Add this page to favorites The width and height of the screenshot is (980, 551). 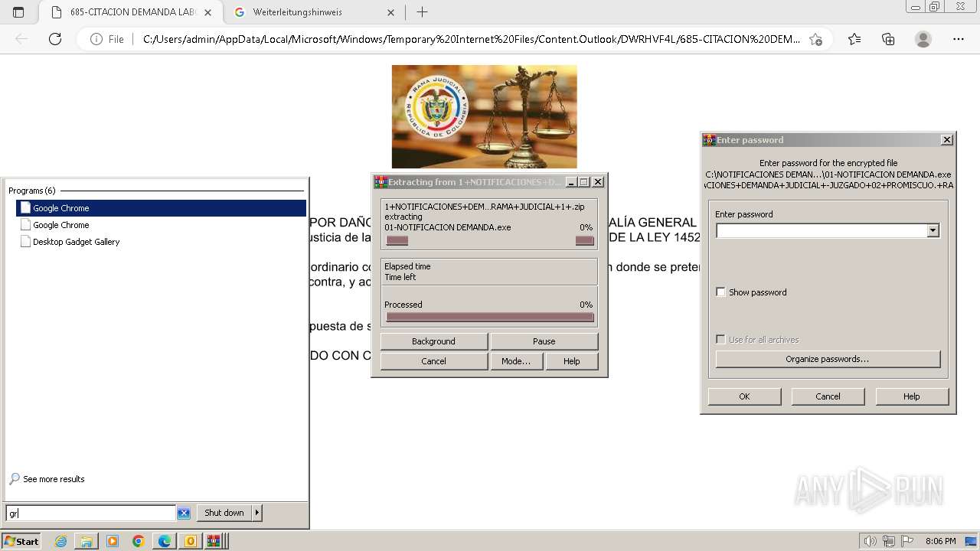[815, 39]
